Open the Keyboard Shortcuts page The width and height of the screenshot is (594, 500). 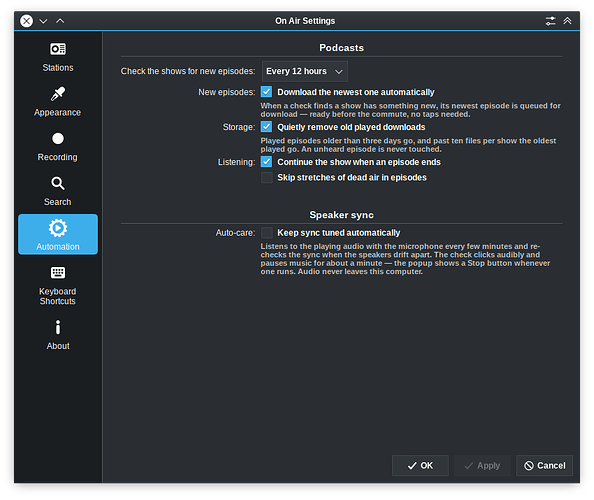(58, 286)
